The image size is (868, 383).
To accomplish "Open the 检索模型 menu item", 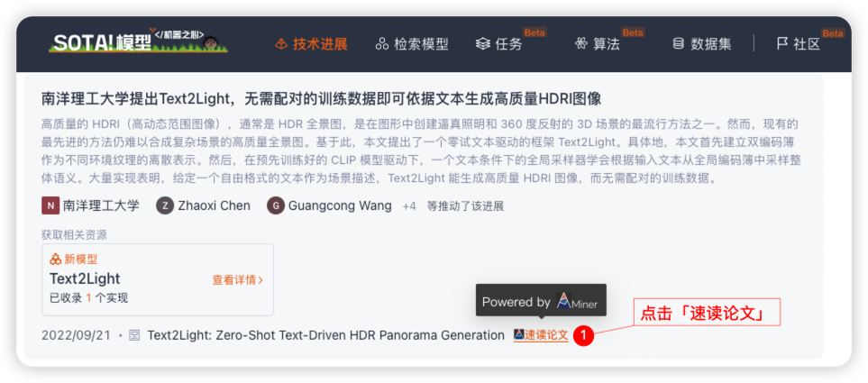I will click(x=412, y=44).
